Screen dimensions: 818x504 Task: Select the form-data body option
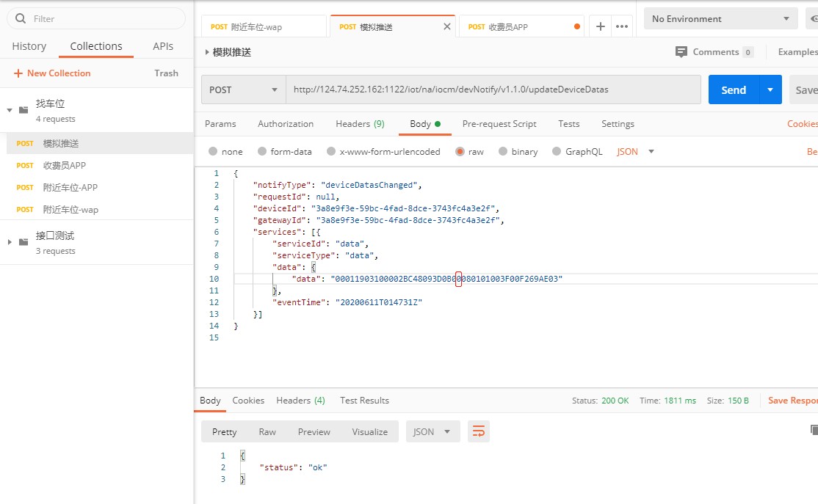(x=262, y=152)
